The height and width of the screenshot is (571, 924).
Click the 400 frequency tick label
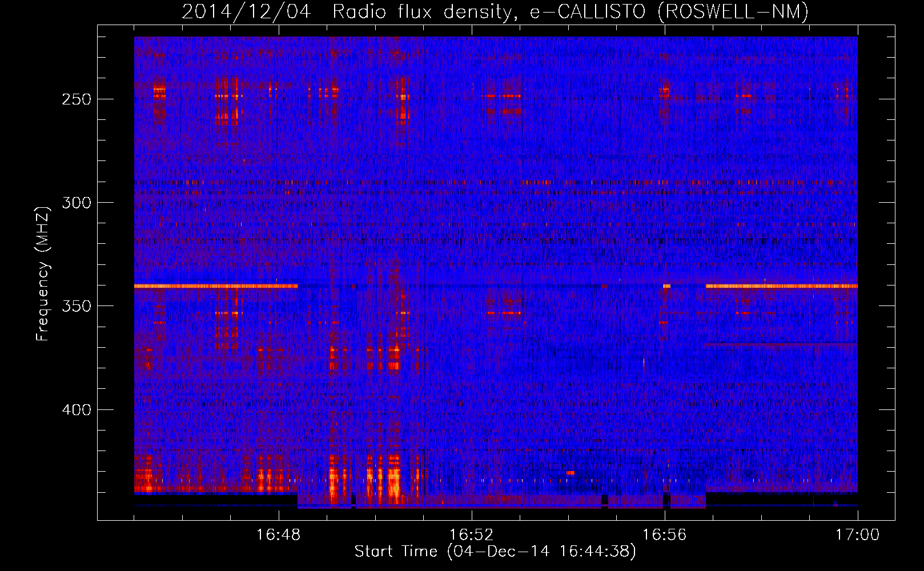point(77,410)
